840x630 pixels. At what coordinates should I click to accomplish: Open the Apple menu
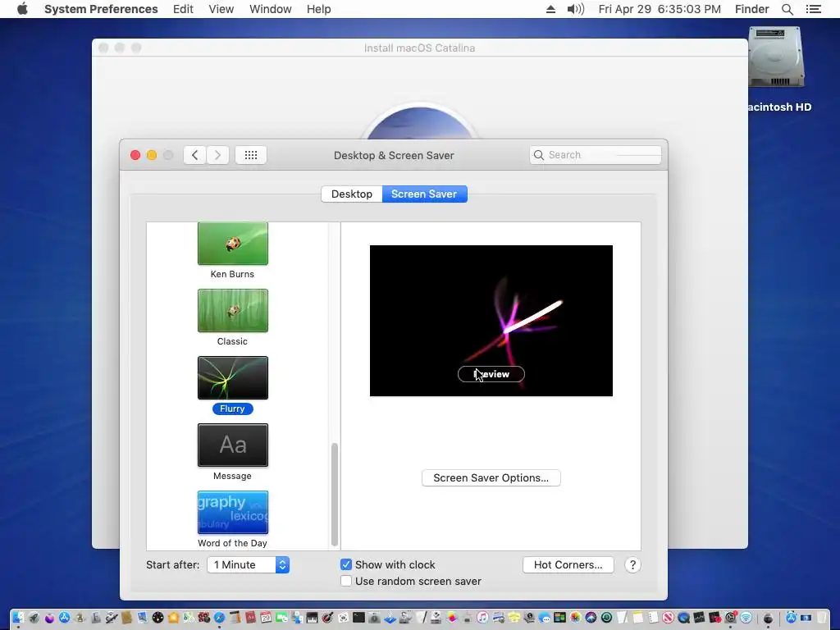[x=22, y=9]
